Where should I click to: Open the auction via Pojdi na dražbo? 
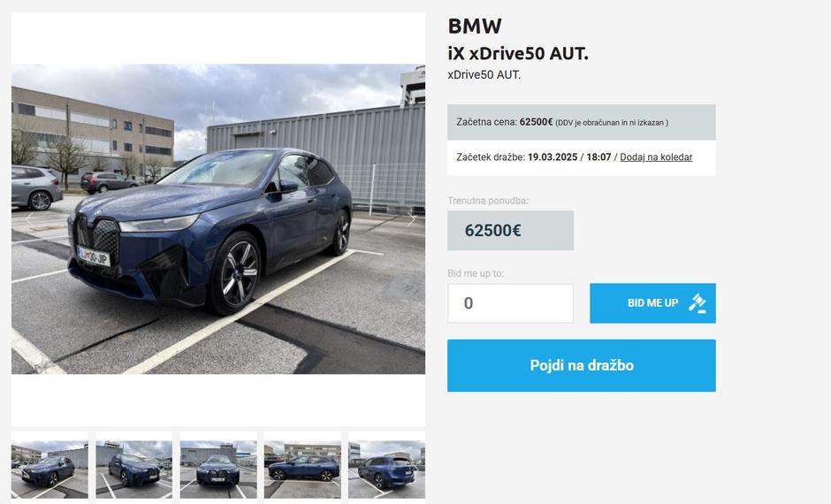coord(582,366)
